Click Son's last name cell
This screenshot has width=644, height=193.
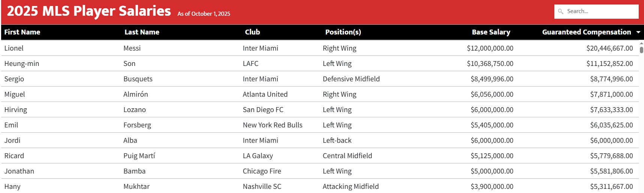coord(129,64)
